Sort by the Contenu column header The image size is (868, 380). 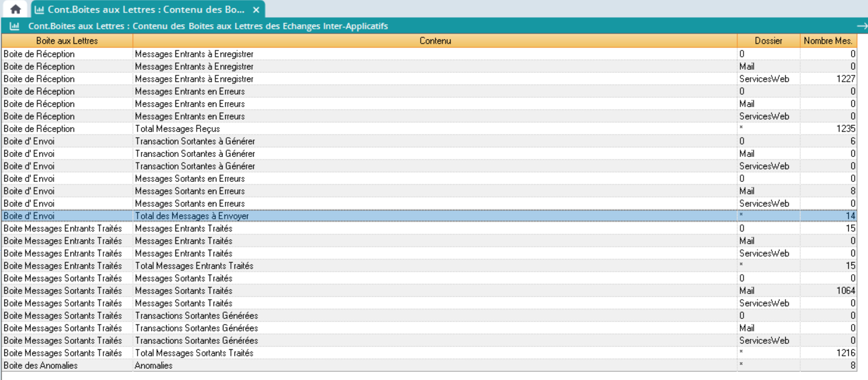435,40
